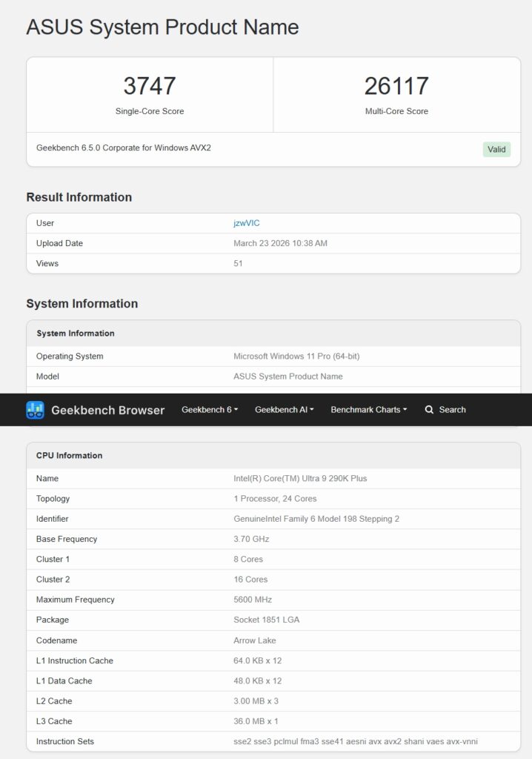Click the CPU Information table header
Screen dimensions: 532x759
point(70,456)
